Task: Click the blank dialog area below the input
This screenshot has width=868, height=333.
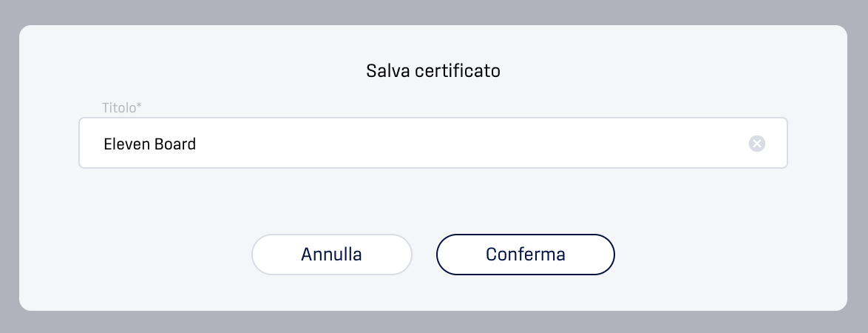Action: (433, 201)
